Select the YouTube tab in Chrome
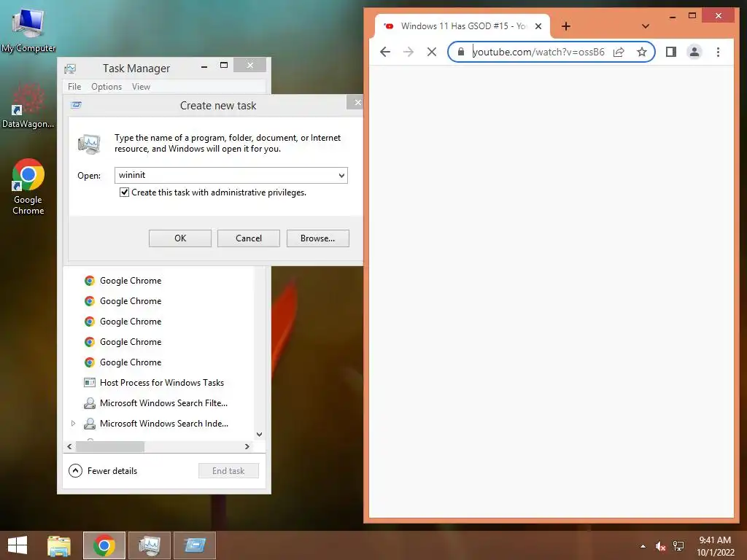The height and width of the screenshot is (560, 747). click(462, 26)
